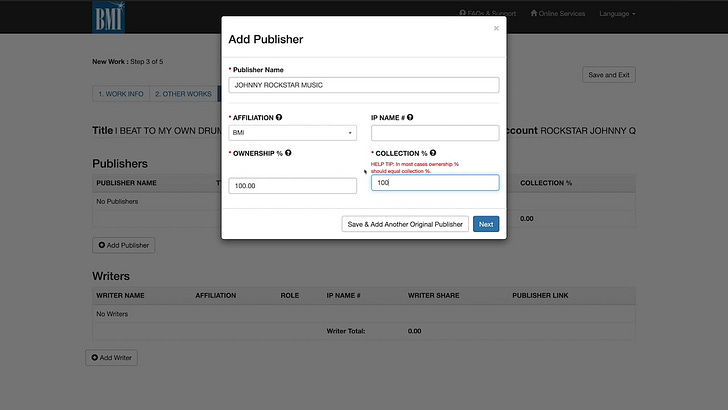
Task: Click the Publisher Name field
Action: [364, 85]
